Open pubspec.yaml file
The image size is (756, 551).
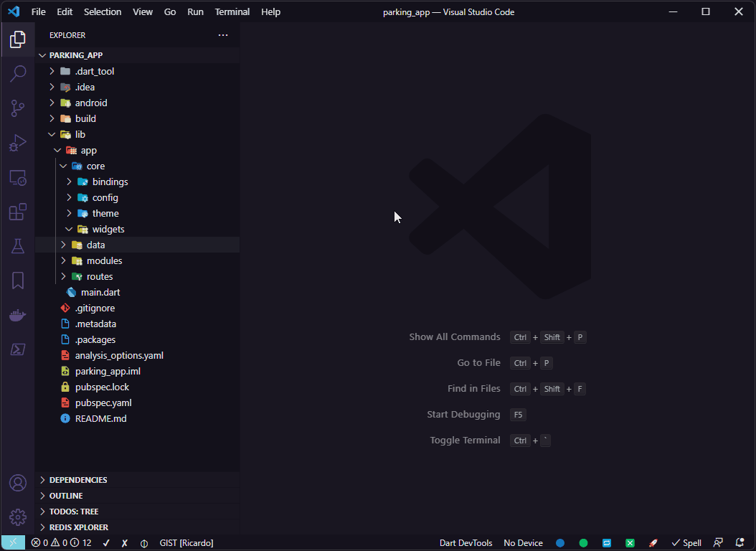click(x=103, y=403)
